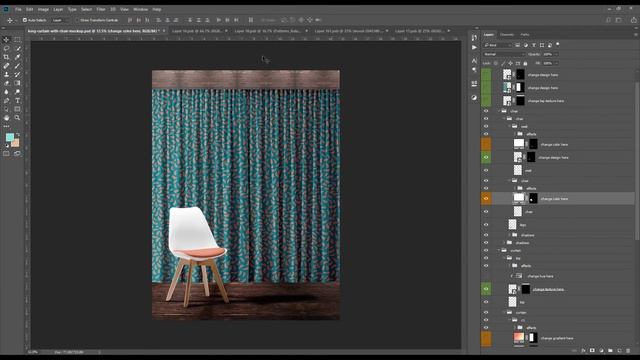Open the layer blend mode Normal dropdown
Image resolution: width=640 pixels, height=360 pixels.
tap(504, 54)
